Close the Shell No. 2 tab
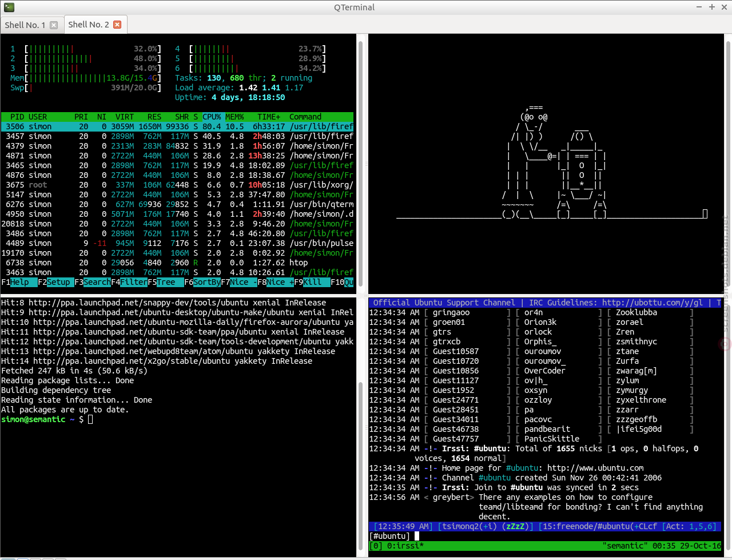This screenshot has width=732, height=560. (117, 25)
